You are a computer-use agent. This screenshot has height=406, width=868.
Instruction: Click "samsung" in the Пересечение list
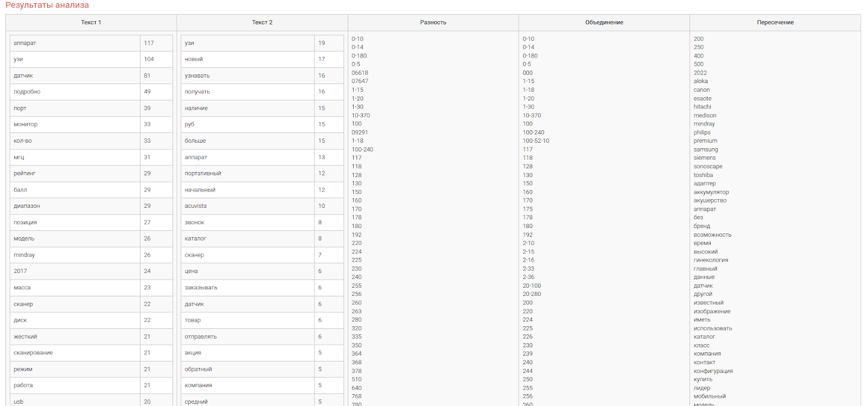pos(705,149)
